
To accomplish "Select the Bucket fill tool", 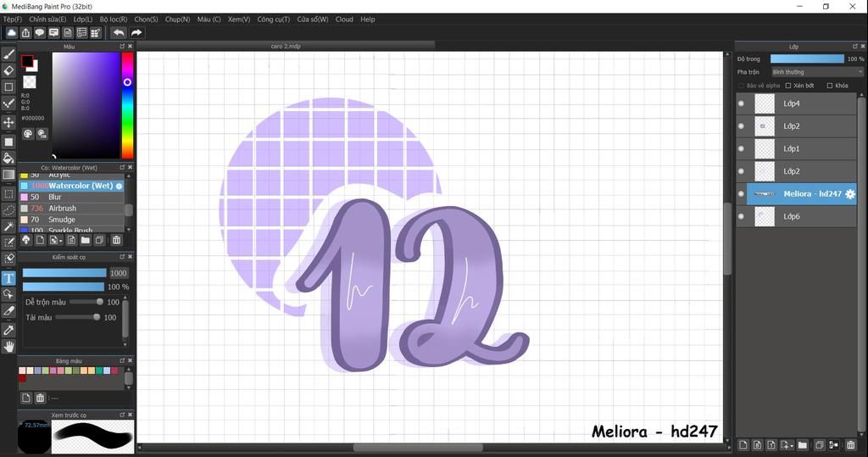I will click(8, 159).
